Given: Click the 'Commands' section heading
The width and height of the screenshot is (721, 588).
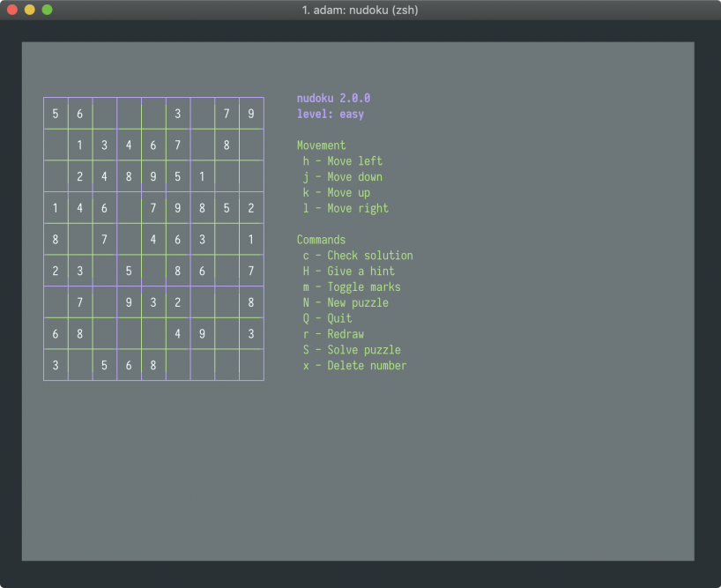Looking at the screenshot, I should click(321, 240).
